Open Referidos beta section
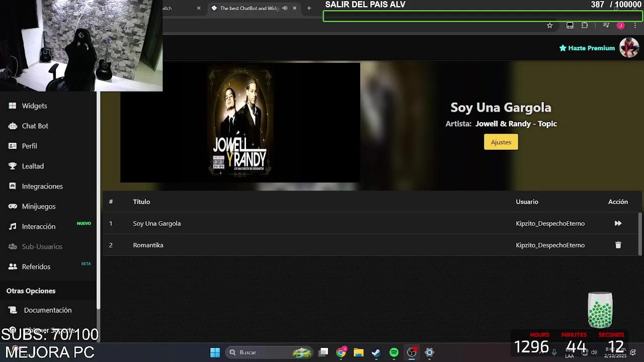Screen dimensions: 644x362 click(x=36, y=266)
